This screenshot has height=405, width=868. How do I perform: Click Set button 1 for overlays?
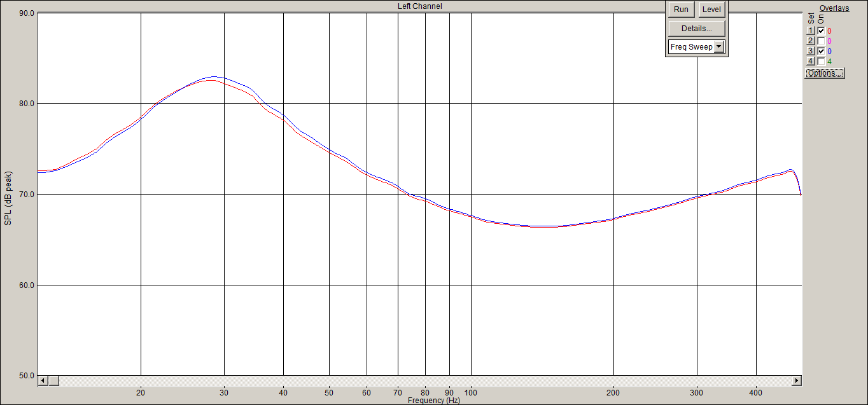tap(811, 31)
